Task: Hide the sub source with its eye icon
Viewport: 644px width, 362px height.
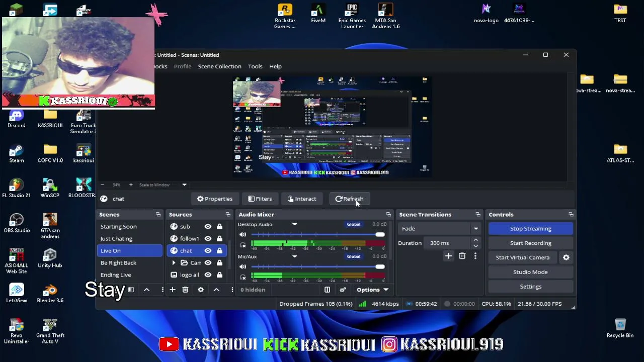Action: (x=208, y=227)
